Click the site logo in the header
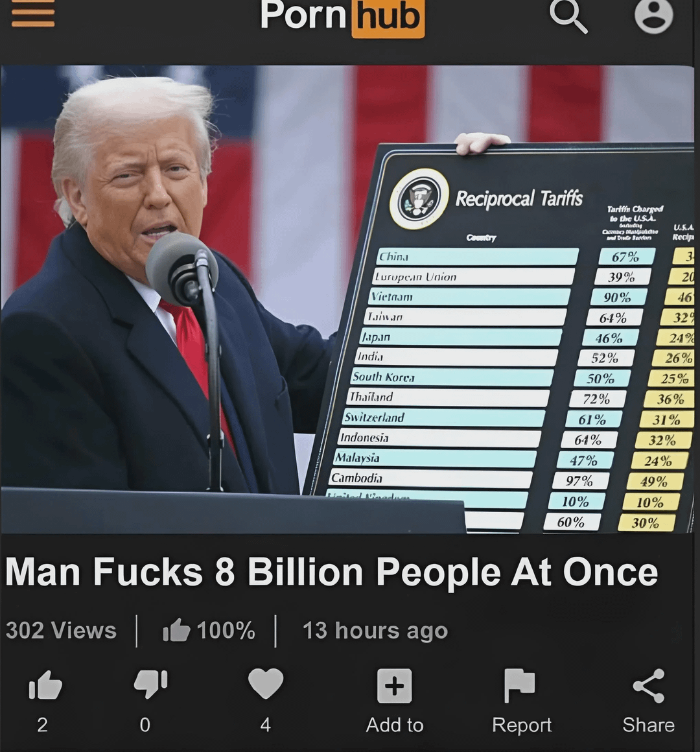 point(342,17)
